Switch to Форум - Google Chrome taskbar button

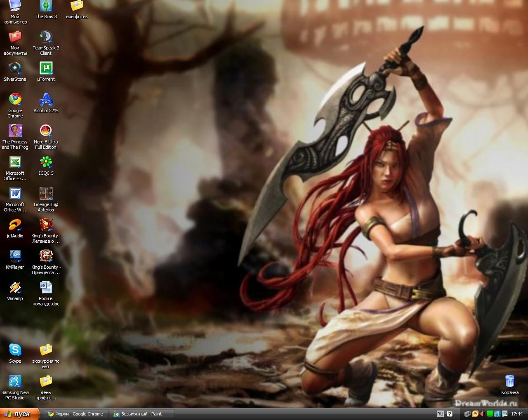click(x=75, y=414)
